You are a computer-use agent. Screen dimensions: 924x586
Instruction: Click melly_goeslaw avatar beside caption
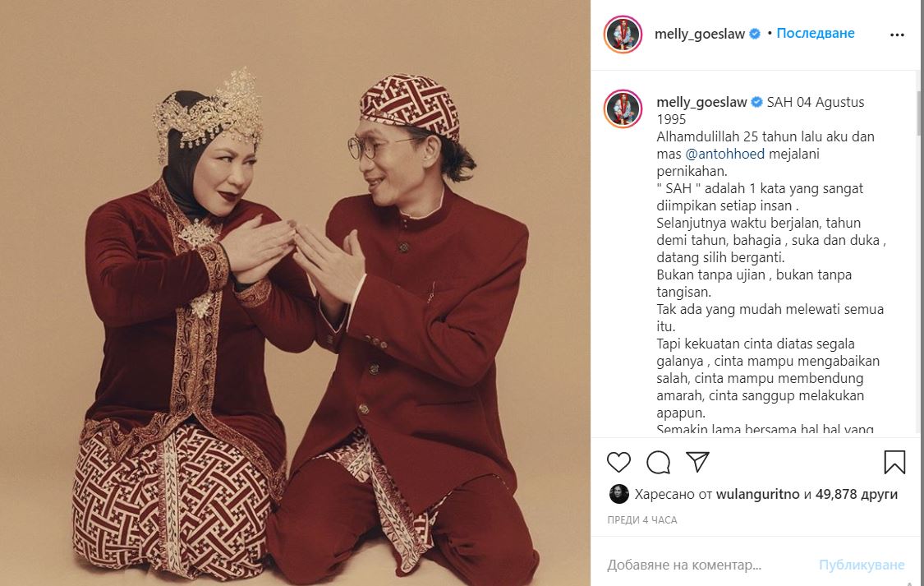pos(623,109)
